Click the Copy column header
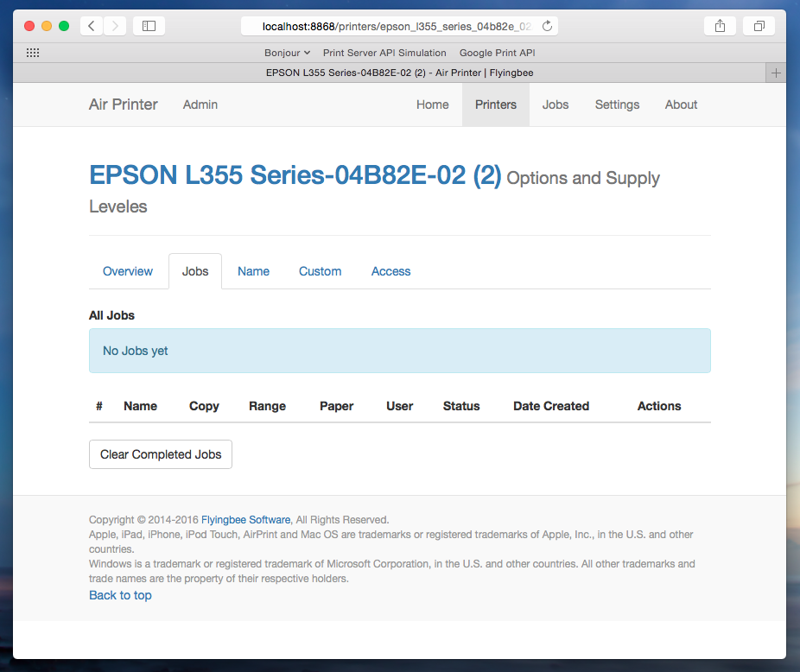The image size is (800, 672). tap(204, 406)
